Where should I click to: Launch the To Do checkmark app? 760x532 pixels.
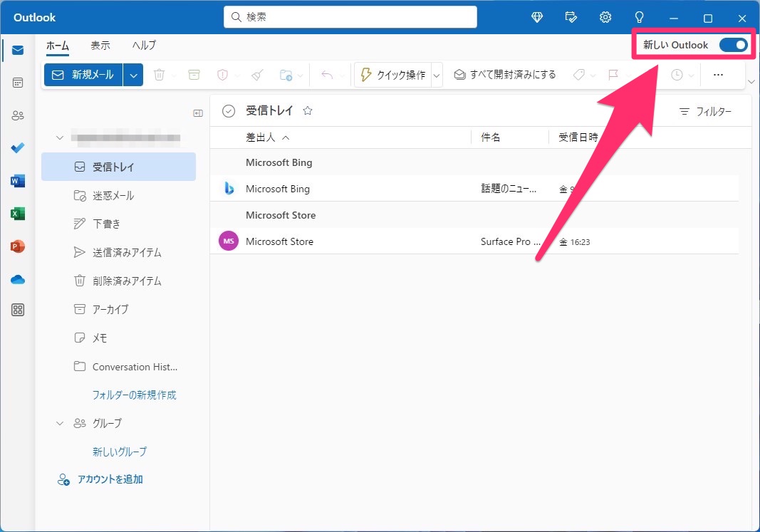[18, 148]
